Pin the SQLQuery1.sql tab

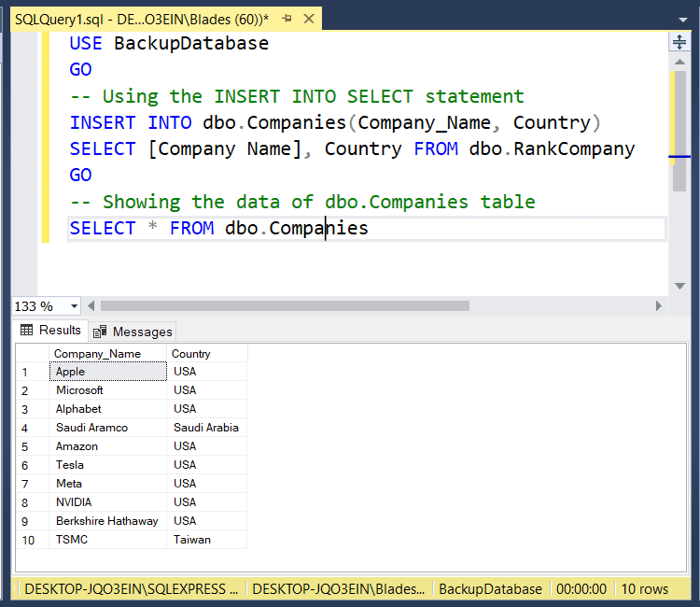coord(287,19)
